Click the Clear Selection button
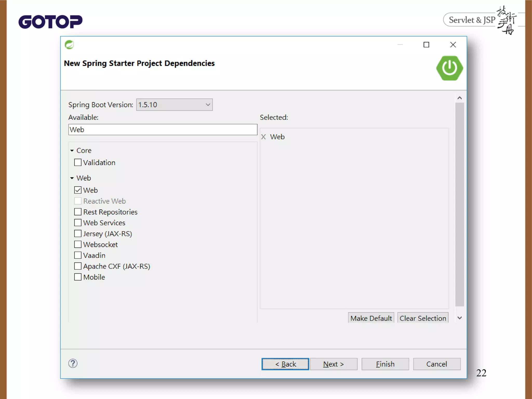The image size is (532, 399). tap(423, 318)
